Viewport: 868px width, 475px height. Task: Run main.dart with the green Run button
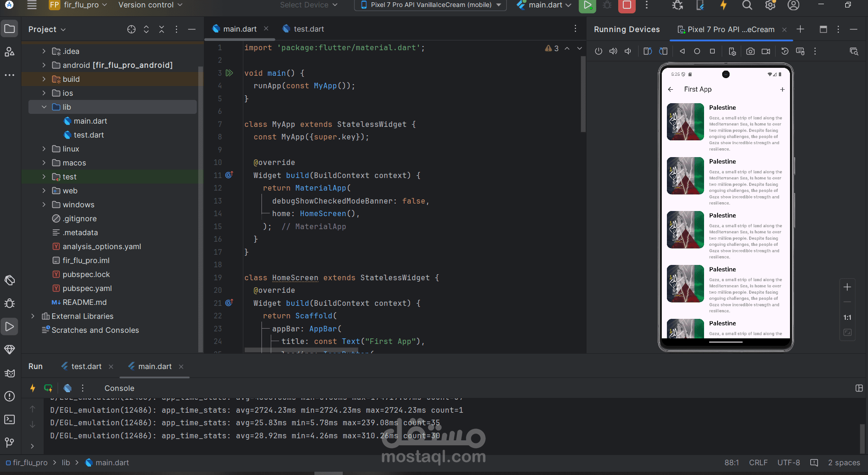pos(587,5)
